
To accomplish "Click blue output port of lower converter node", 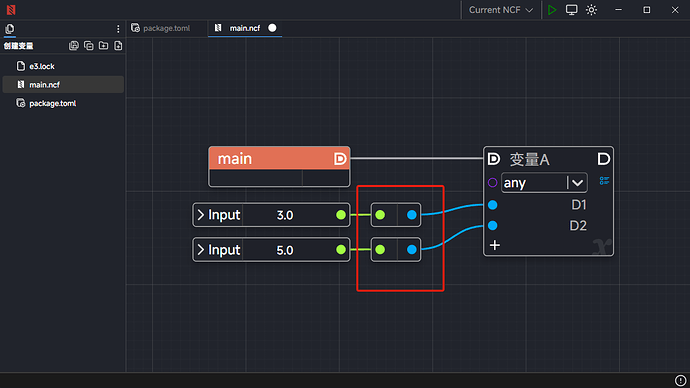I will click(411, 250).
